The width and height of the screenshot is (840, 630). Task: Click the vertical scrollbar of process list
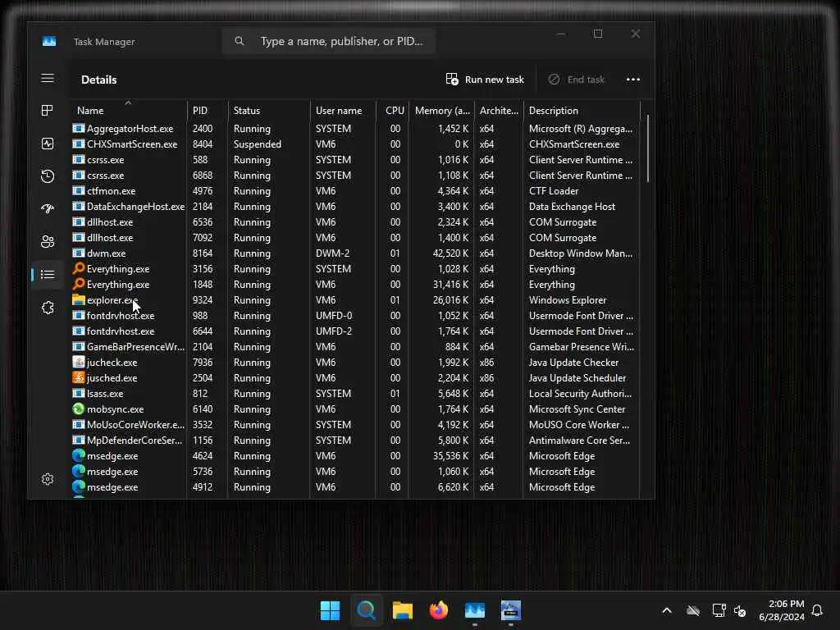[x=648, y=148]
